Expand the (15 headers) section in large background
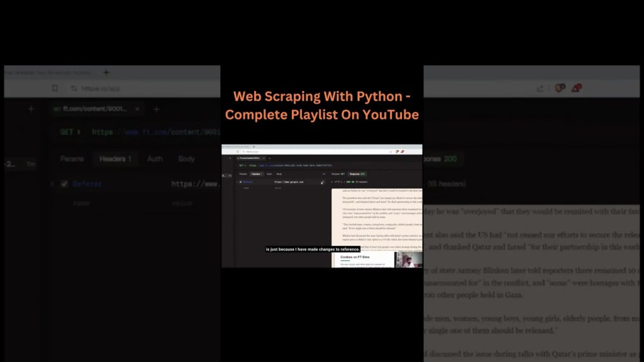Image resolution: width=644 pixels, height=362 pixels. (447, 184)
